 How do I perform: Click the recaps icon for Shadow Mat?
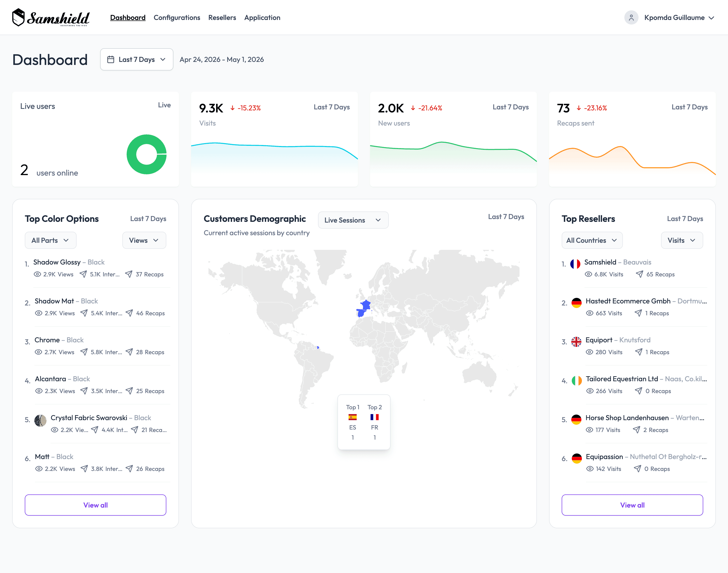coord(129,313)
